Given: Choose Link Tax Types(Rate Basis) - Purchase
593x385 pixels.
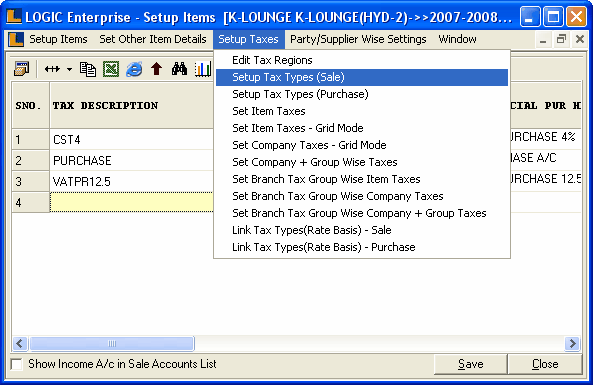Looking at the screenshot, I should 362,247.
